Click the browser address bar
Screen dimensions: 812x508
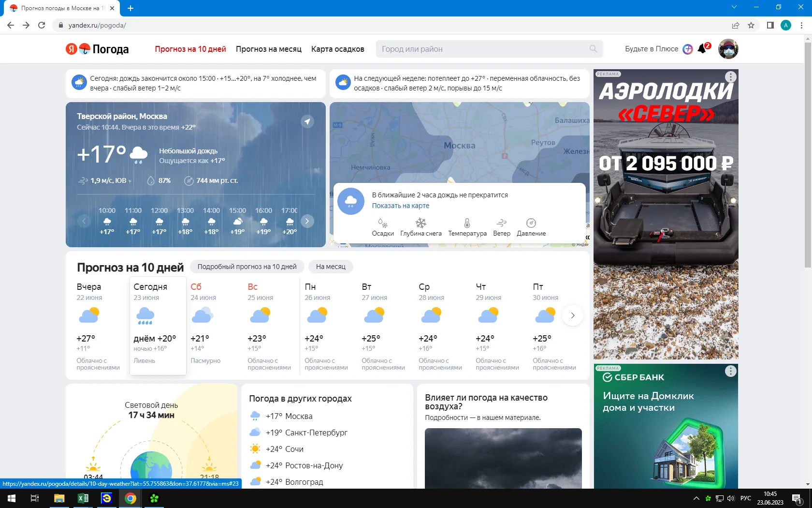click(x=391, y=25)
